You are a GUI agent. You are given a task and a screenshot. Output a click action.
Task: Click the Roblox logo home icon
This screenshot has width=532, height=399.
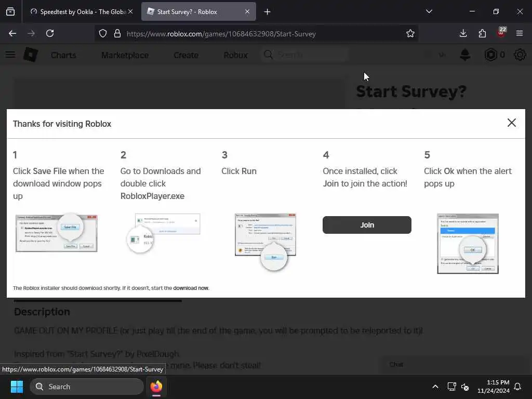coord(31,55)
